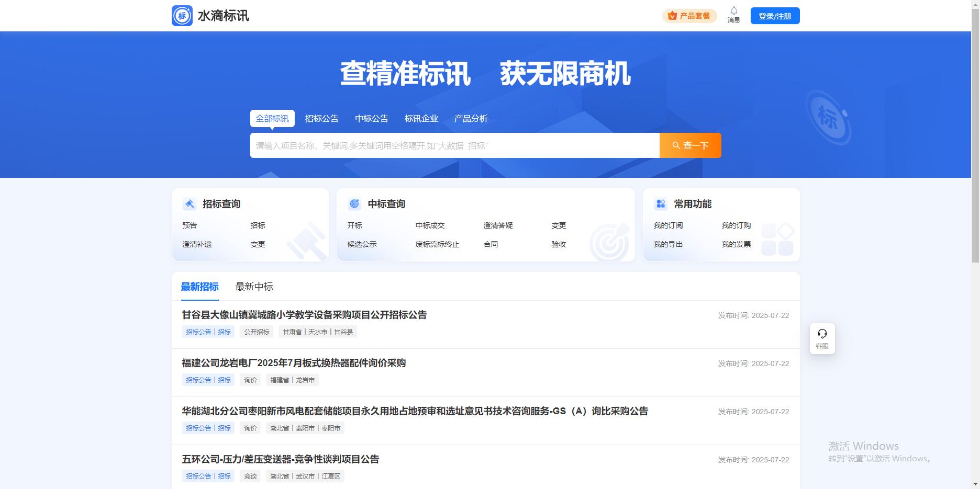Open the 甘谷县大像山镇 tender announcement title
Viewport: 980px width, 489px height.
click(x=304, y=315)
